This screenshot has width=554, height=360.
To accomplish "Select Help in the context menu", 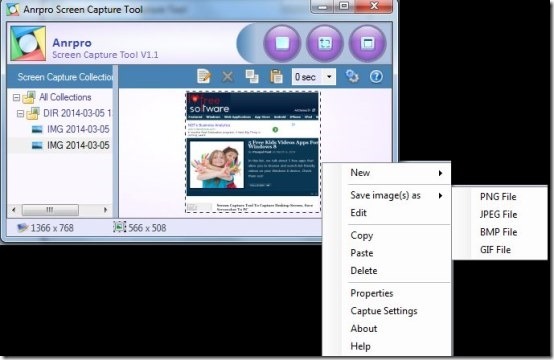I will coord(387,346).
